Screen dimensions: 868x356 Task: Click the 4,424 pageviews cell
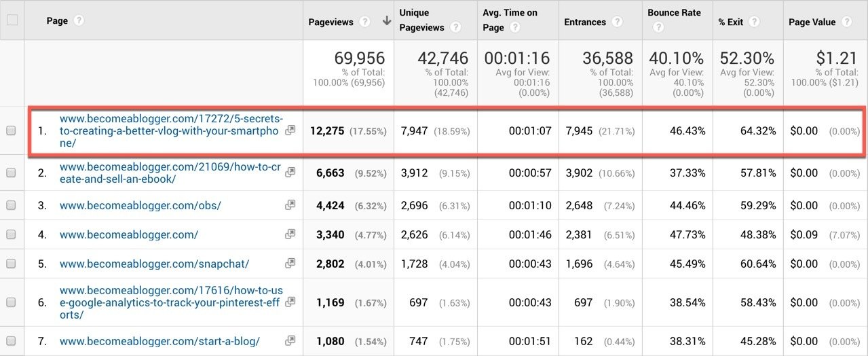tap(331, 205)
